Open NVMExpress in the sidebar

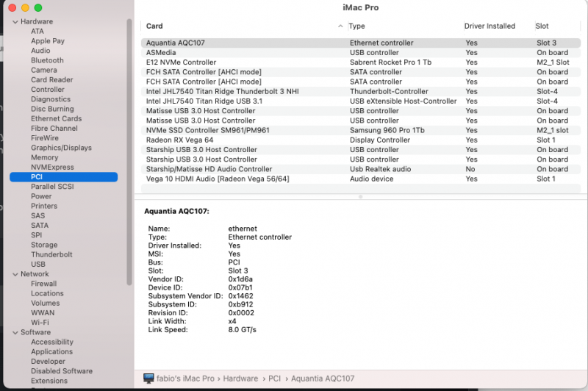pos(52,167)
